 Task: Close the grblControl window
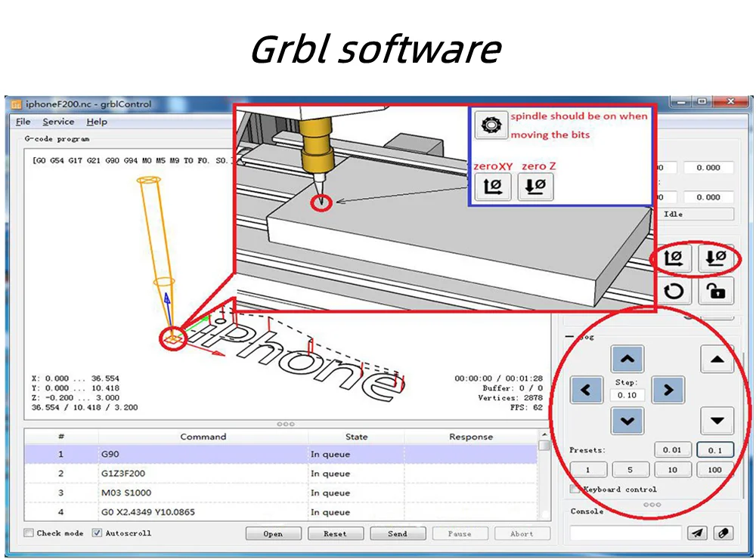730,101
